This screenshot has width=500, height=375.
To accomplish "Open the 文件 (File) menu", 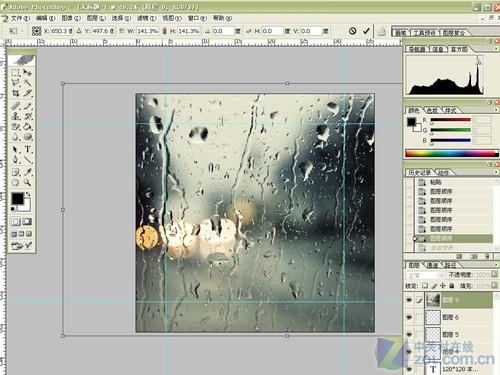I will 20,18.
